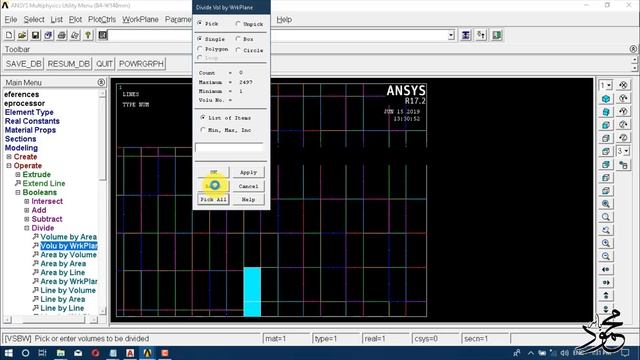Click the File Explorer taskbar icon

pos(60,353)
